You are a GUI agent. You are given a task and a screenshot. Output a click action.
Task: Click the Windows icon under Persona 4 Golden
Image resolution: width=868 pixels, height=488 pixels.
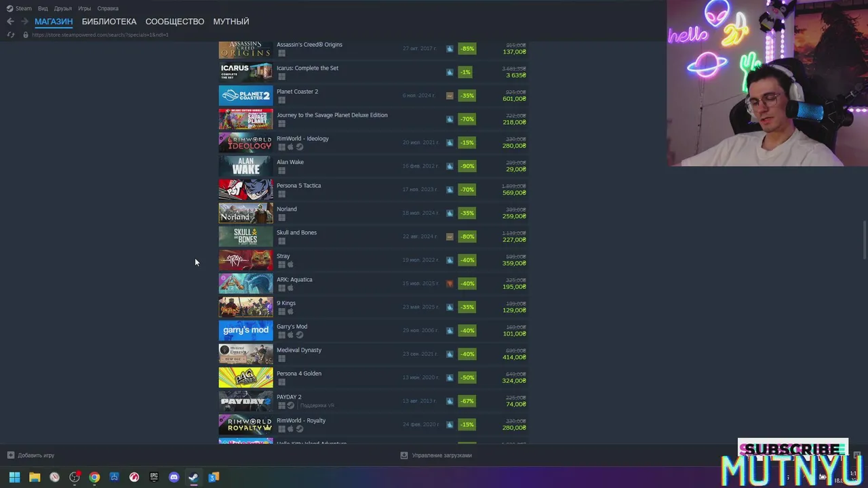pyautogui.click(x=281, y=382)
